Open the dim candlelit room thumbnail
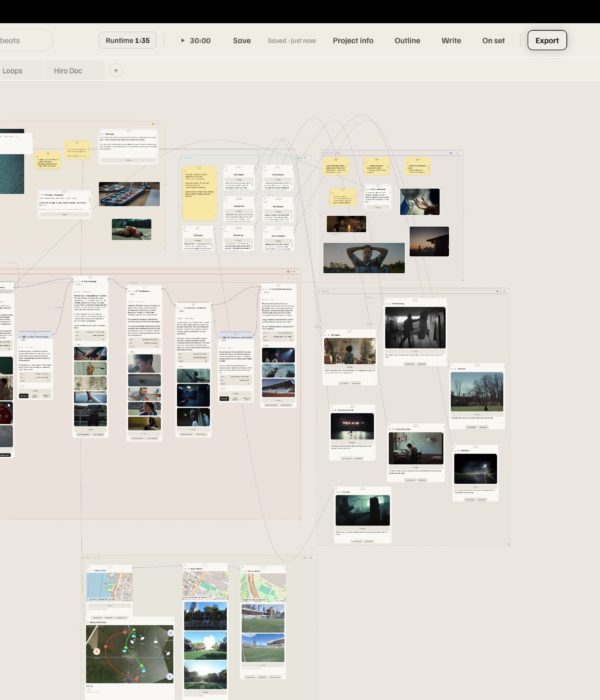Image resolution: width=600 pixels, height=700 pixels. [x=346, y=224]
